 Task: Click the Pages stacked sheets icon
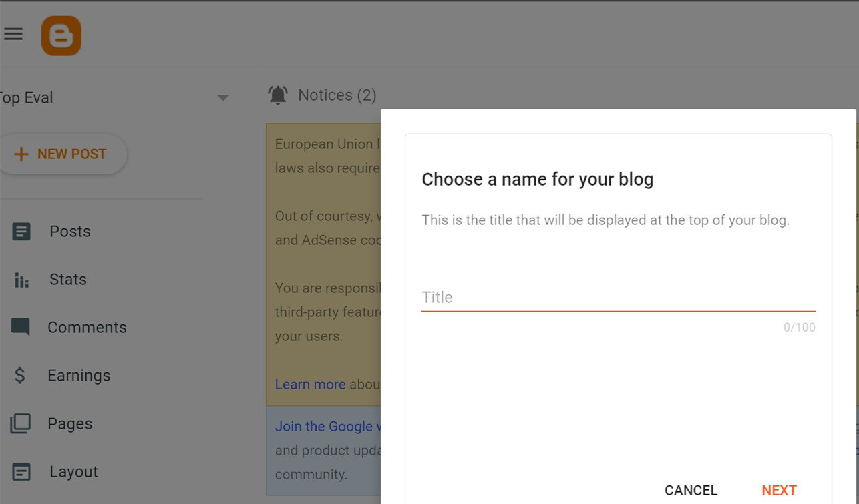pyautogui.click(x=21, y=423)
